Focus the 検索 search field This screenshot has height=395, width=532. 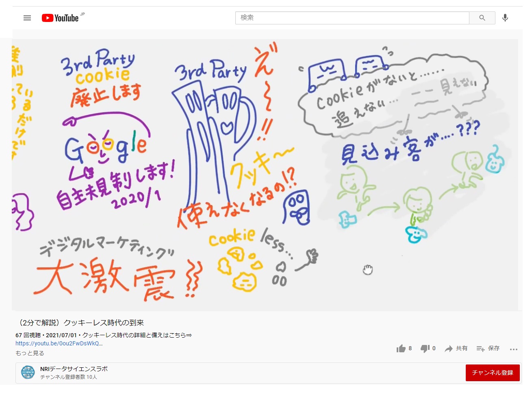pyautogui.click(x=352, y=18)
